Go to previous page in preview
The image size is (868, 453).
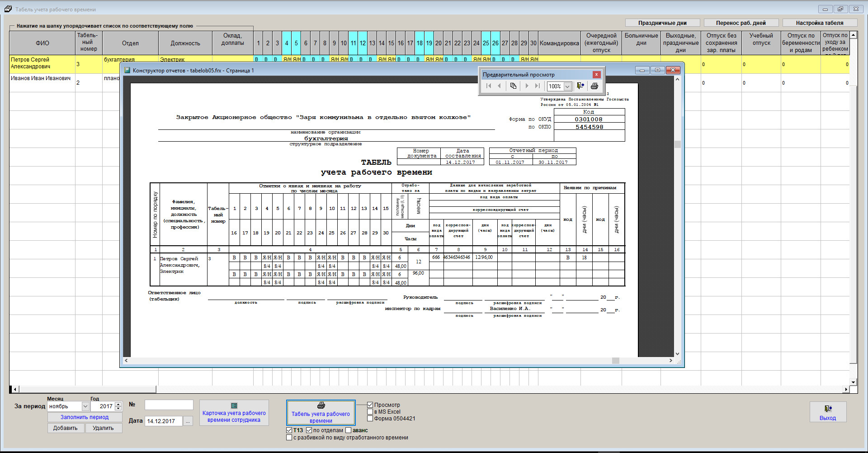(x=500, y=86)
